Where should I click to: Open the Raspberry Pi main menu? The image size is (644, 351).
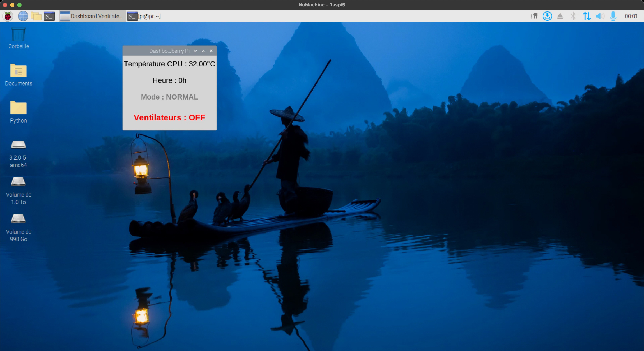pyautogui.click(x=8, y=16)
